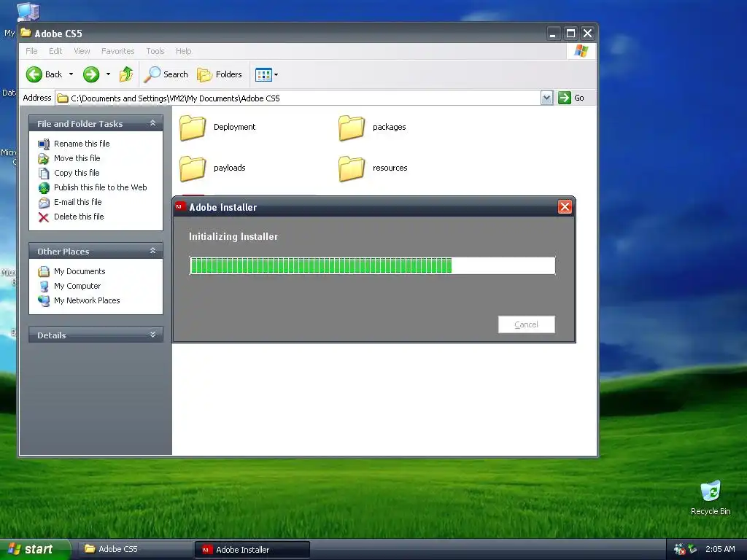Cancel the Adobe Installer initialization

tap(527, 324)
